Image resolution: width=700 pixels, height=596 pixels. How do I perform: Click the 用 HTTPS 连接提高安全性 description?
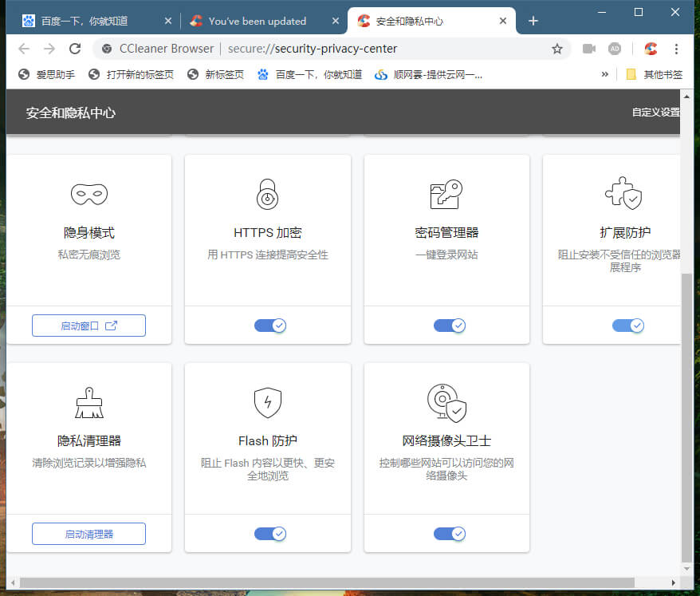[268, 255]
